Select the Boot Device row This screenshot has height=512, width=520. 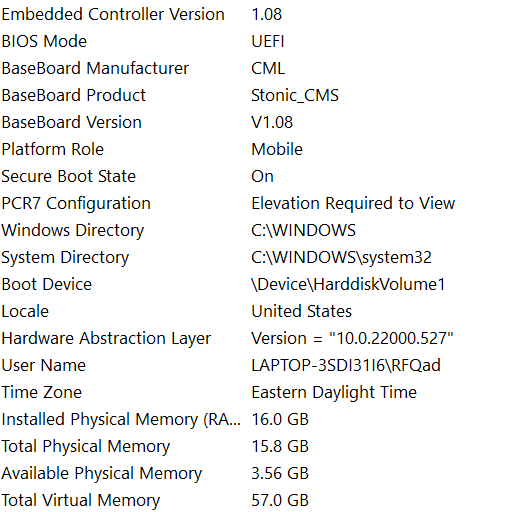click(260, 284)
